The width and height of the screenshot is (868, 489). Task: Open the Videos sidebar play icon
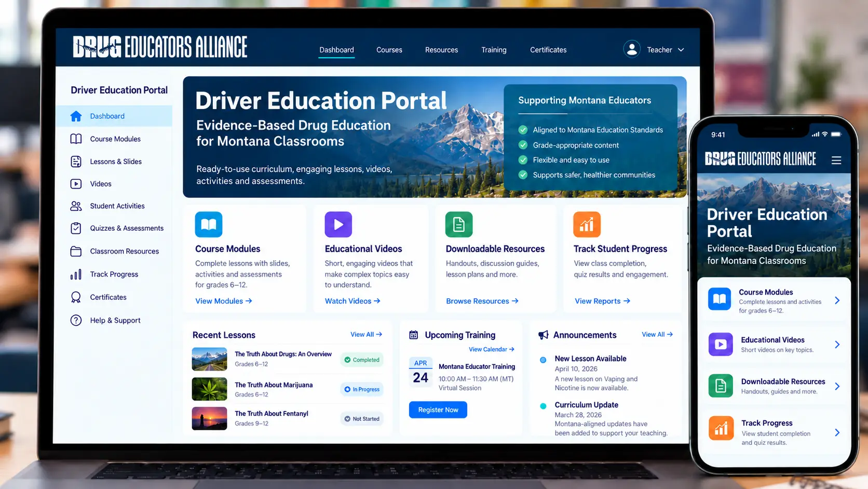click(x=76, y=184)
